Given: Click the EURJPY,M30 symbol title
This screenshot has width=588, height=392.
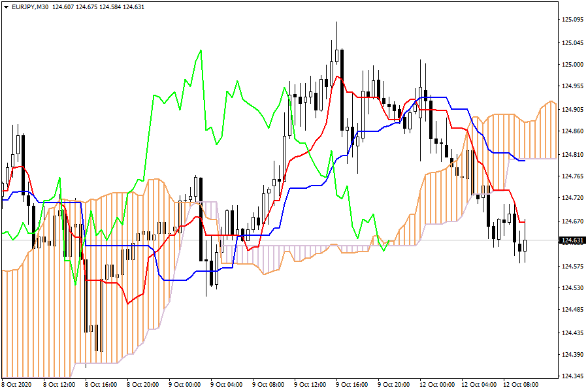Looking at the screenshot, I should click(30, 6).
